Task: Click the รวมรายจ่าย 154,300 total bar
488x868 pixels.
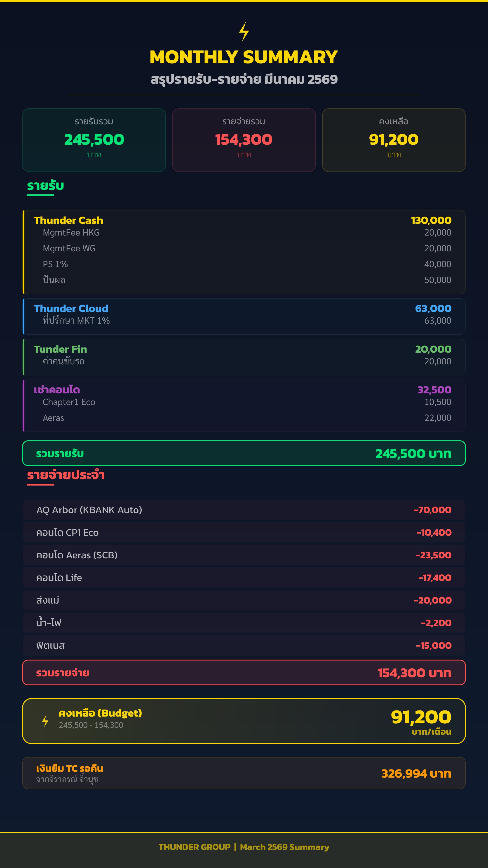Action: coord(244,672)
